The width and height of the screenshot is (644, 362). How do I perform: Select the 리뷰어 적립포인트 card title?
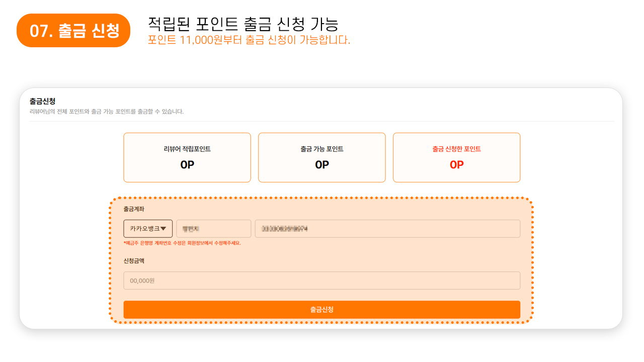(x=187, y=149)
